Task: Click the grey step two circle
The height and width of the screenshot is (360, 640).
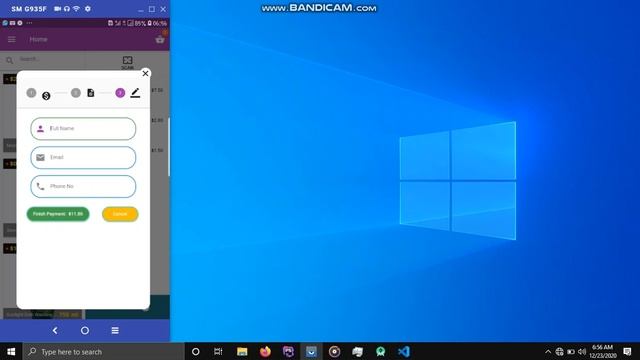Action: (76, 93)
